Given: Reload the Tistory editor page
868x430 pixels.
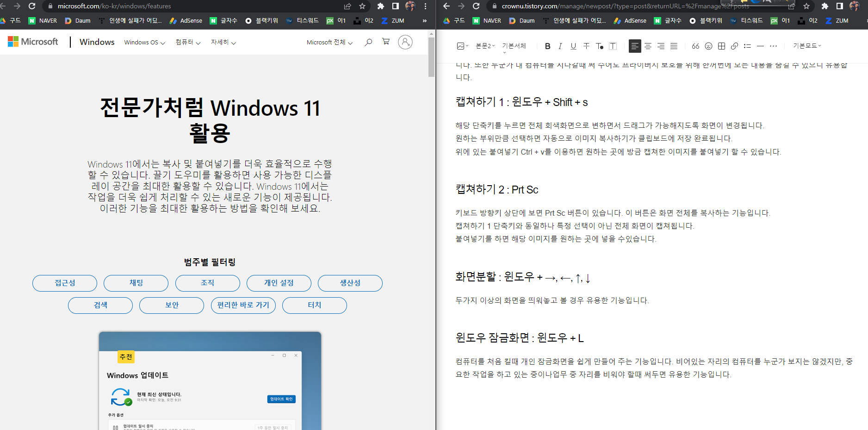Looking at the screenshot, I should coord(476,6).
